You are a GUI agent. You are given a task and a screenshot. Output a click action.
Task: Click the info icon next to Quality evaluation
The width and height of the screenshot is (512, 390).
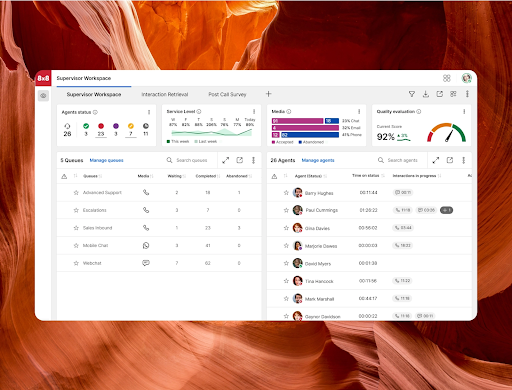[x=419, y=112]
